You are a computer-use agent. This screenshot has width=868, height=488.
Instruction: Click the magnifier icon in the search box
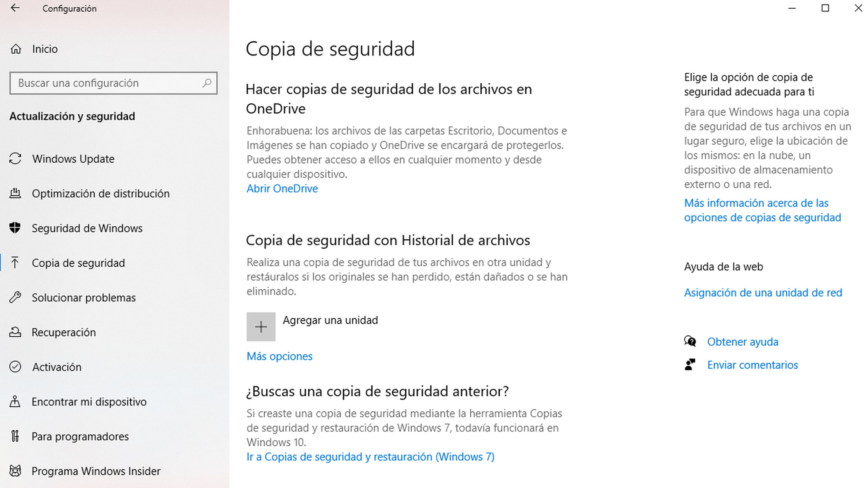pyautogui.click(x=207, y=83)
